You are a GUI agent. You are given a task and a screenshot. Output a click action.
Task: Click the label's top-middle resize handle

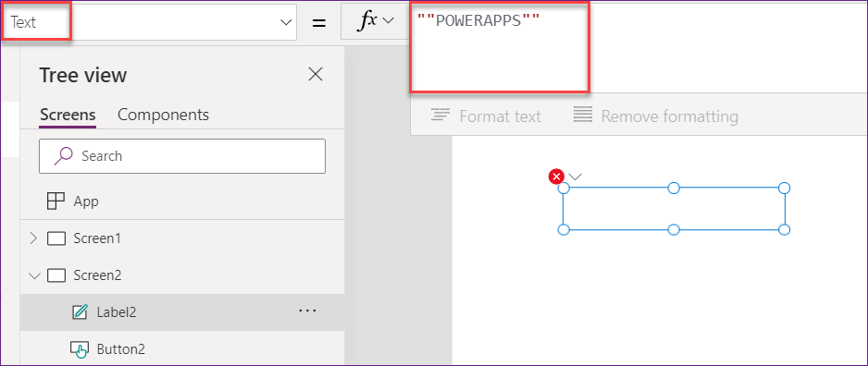click(674, 188)
